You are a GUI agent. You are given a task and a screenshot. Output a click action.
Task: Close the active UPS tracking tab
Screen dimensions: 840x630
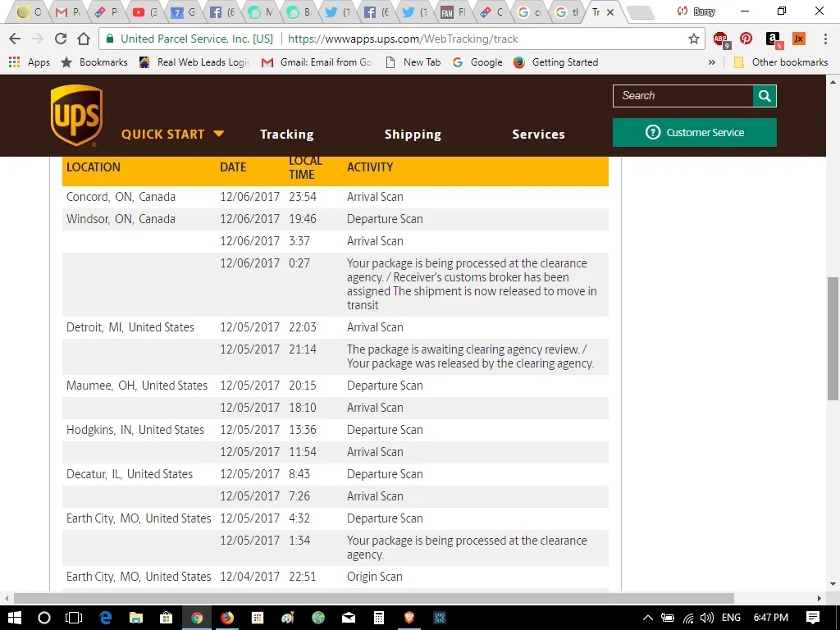(x=610, y=12)
